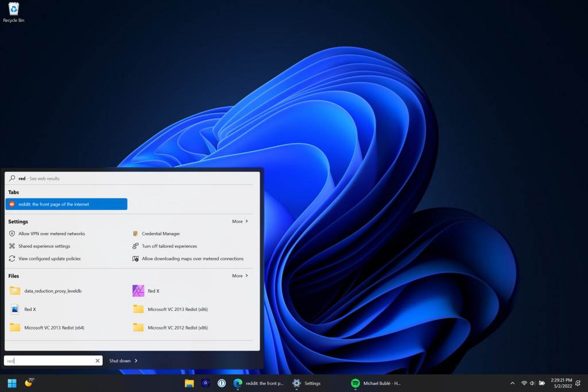Open the Spotify taskbar item
The image size is (588, 392).
point(376,383)
